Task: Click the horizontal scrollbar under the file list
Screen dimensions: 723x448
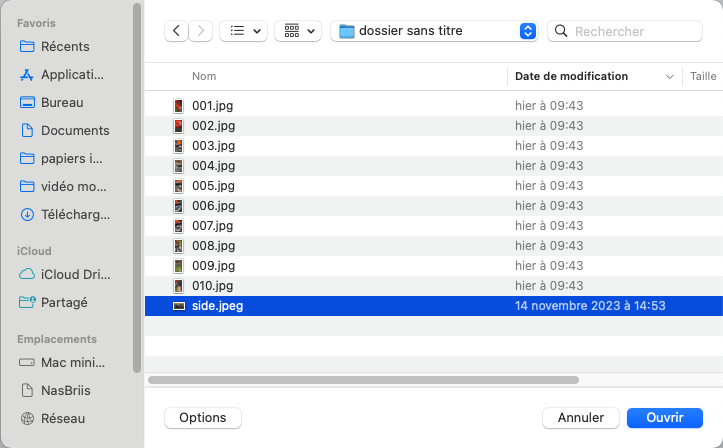Action: [363, 380]
